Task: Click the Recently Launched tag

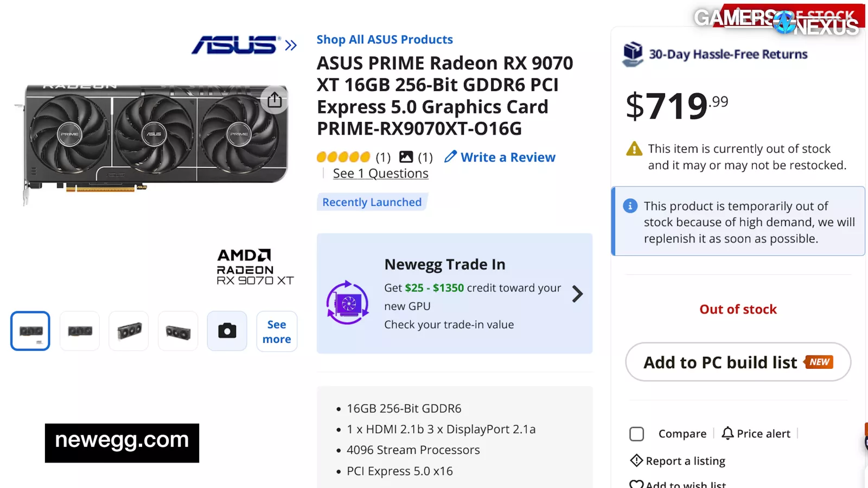Action: tap(372, 202)
